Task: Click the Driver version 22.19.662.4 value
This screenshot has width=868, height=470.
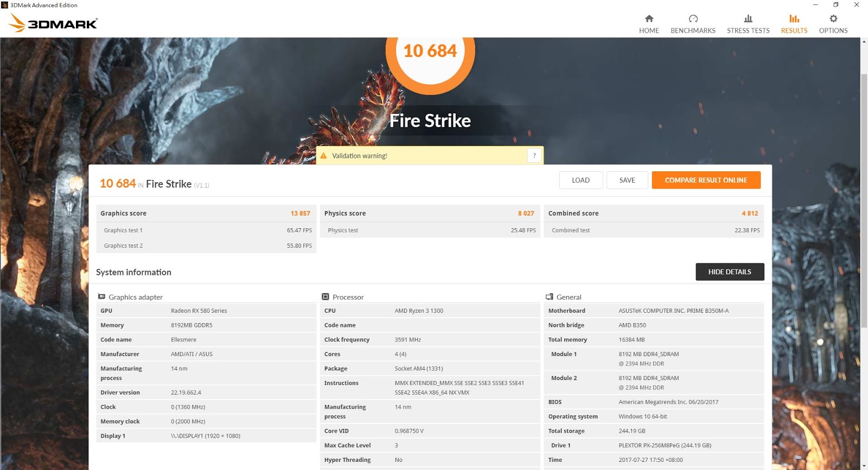Action: click(186, 392)
